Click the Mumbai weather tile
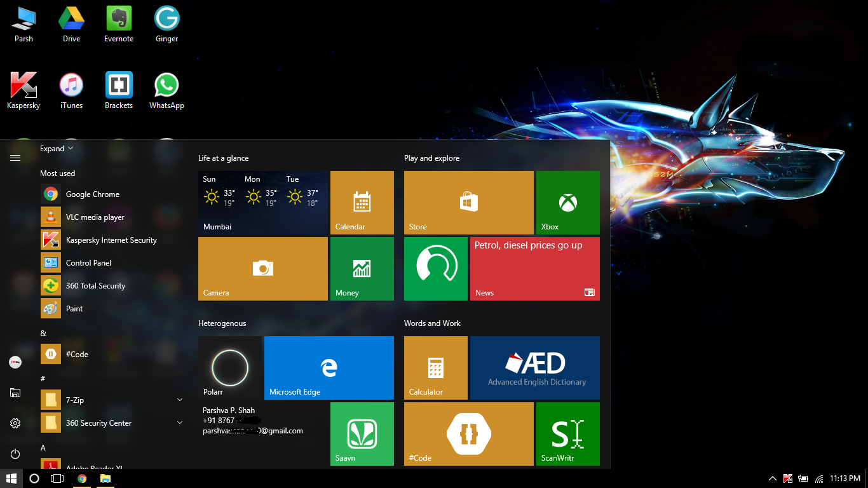 [x=262, y=203]
